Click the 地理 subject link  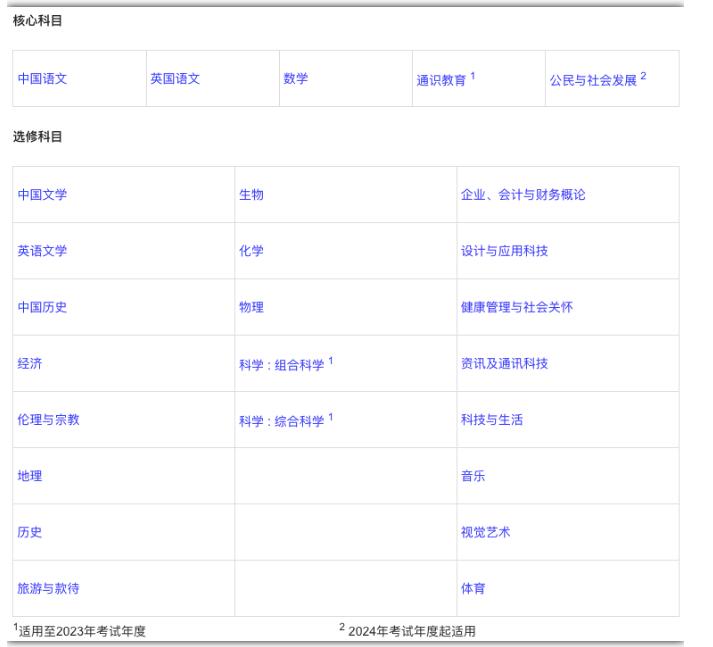coord(30,476)
